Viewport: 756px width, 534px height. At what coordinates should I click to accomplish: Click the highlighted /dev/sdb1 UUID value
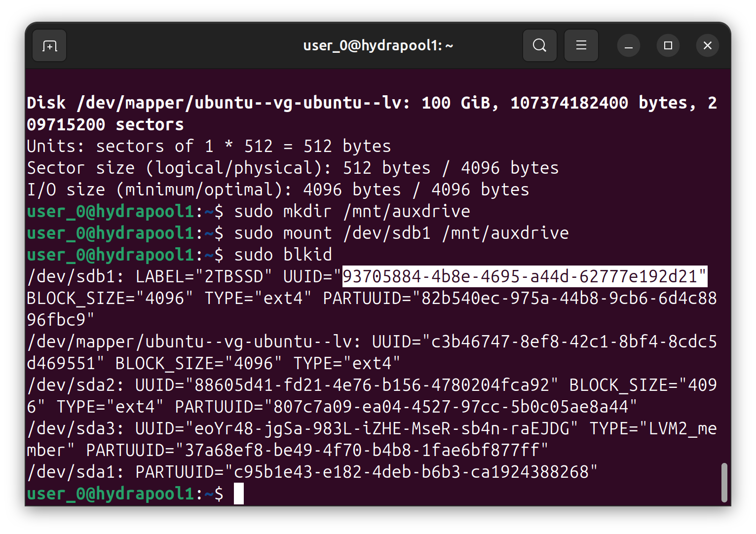pyautogui.click(x=524, y=276)
